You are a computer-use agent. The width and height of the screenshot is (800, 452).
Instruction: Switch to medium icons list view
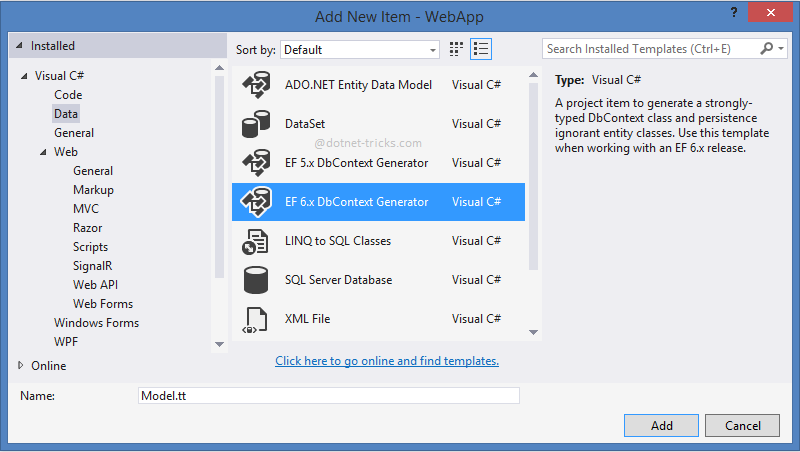tap(481, 49)
